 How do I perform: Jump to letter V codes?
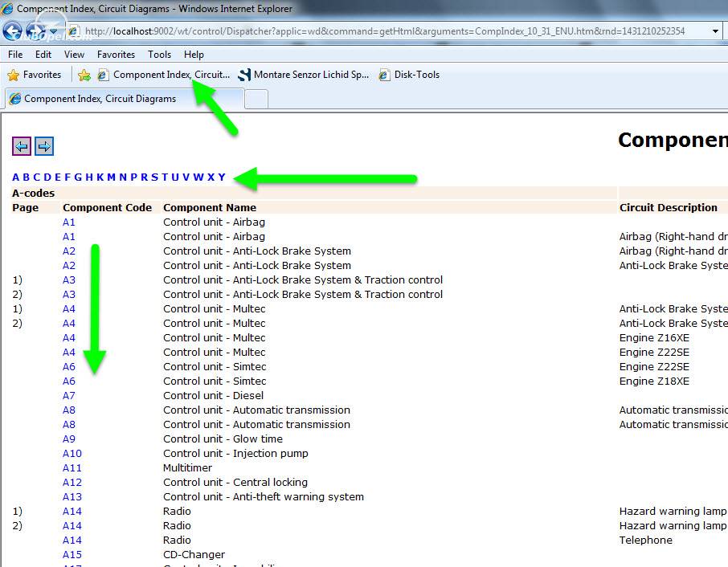coord(186,177)
